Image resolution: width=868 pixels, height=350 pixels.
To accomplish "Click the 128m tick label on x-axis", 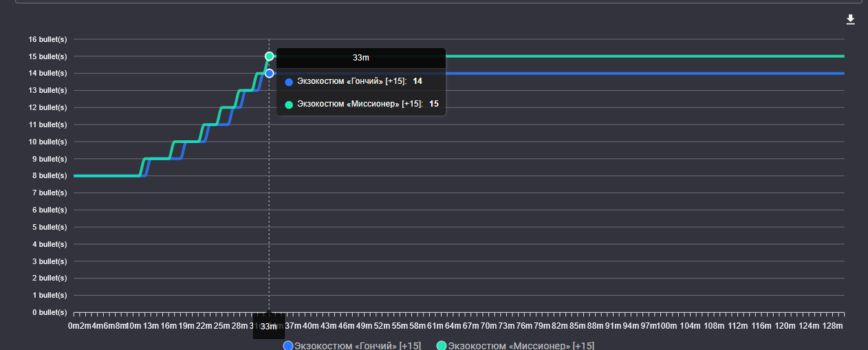I will (x=833, y=325).
